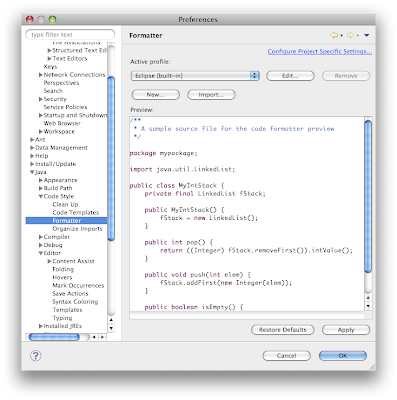Collapse the Editor node
Image resolution: width=397 pixels, height=400 pixels.
tap(41, 253)
